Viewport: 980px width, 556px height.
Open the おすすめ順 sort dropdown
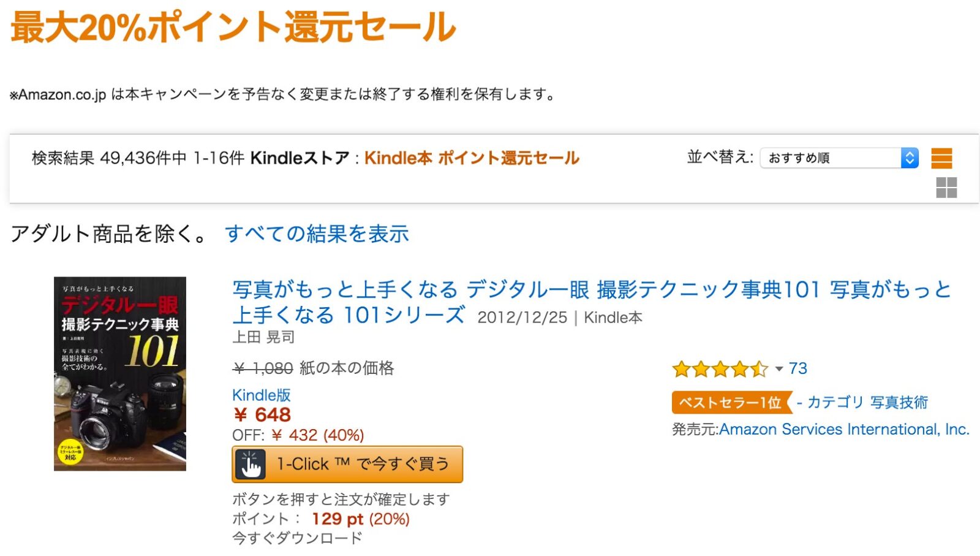click(839, 158)
